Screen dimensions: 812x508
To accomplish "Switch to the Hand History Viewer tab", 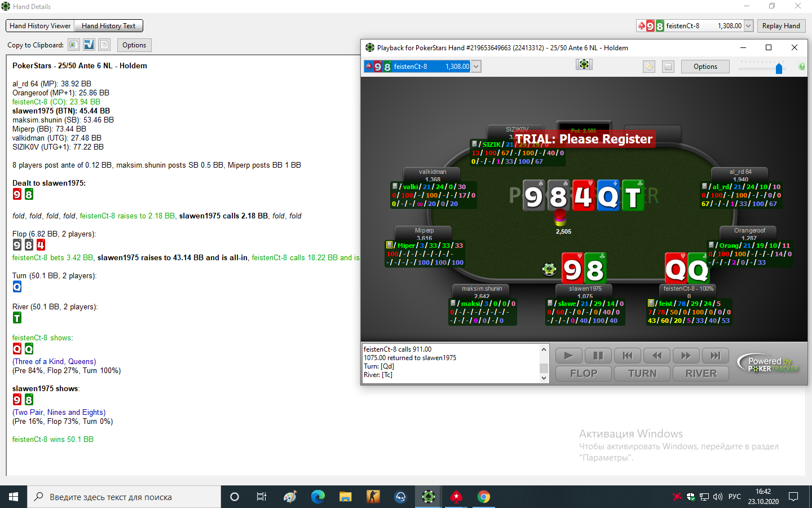I will 40,26.
